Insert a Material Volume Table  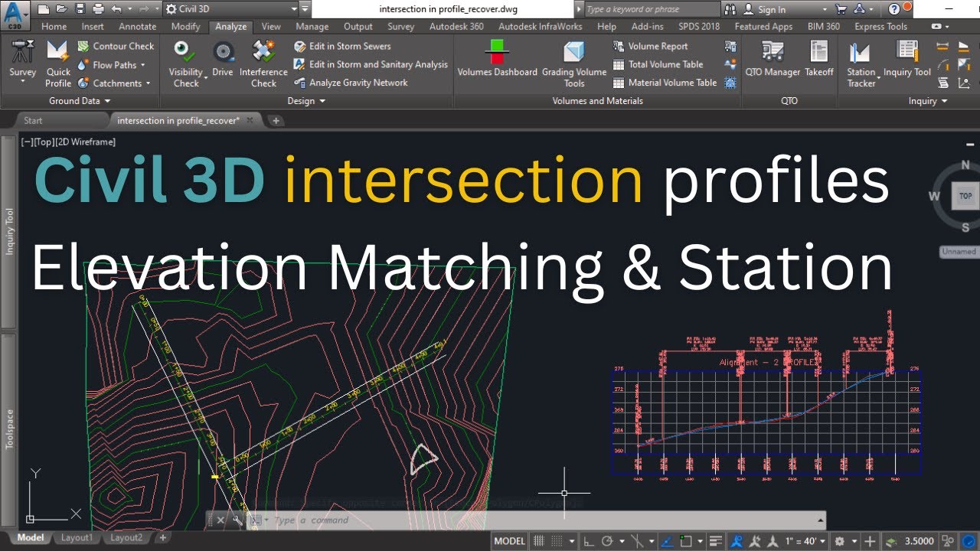(665, 83)
